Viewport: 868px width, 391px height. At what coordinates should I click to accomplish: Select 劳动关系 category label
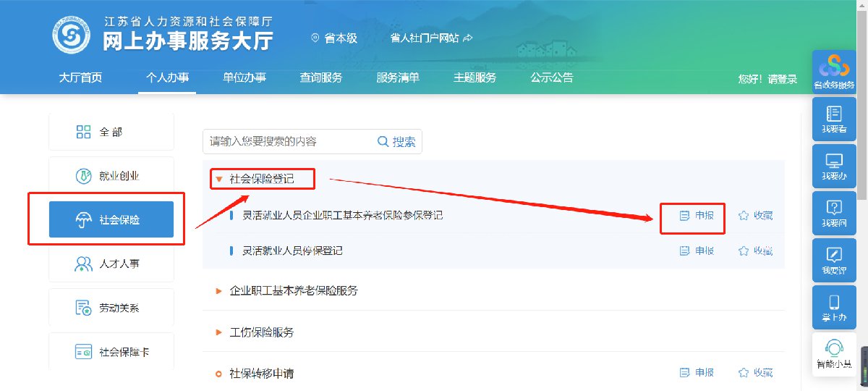119,308
